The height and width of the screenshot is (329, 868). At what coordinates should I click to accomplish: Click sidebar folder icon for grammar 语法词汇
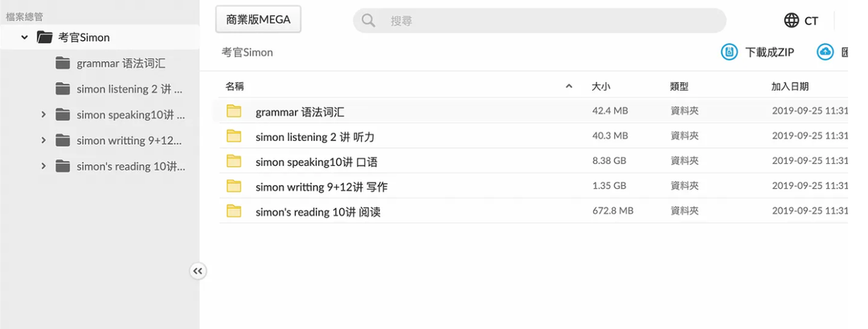(63, 63)
